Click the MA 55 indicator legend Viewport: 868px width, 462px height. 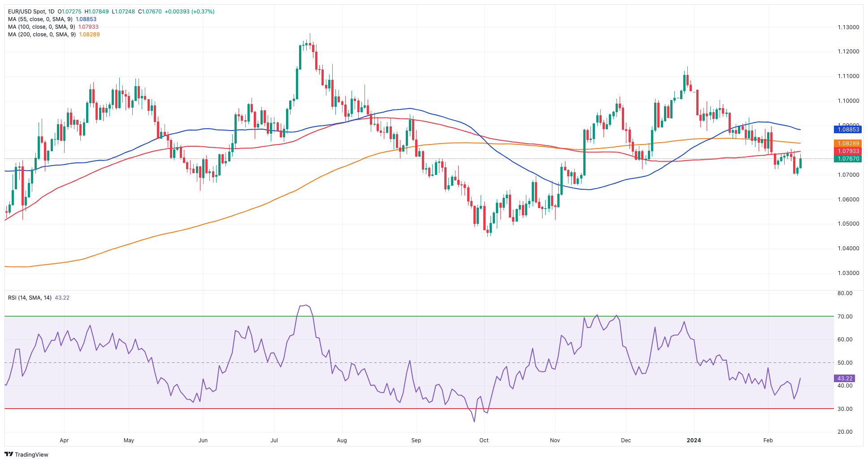52,19
